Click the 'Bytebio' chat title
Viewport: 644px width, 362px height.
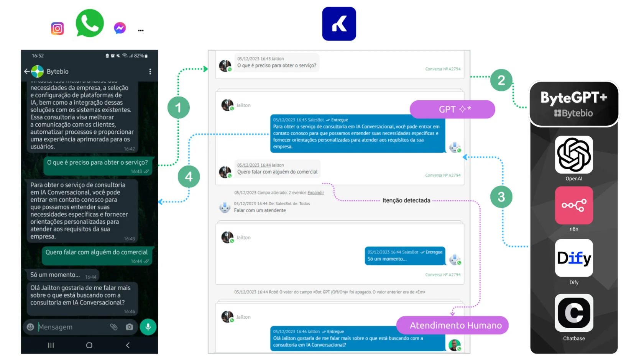(x=58, y=71)
